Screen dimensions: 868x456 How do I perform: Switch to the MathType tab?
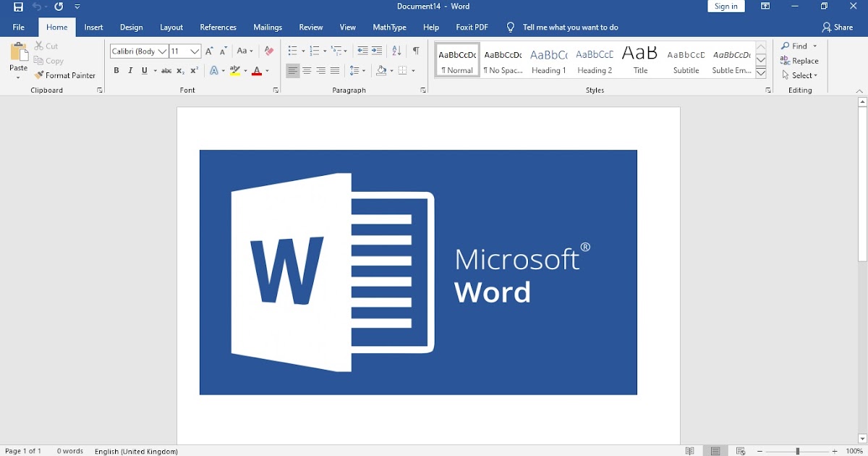click(390, 28)
